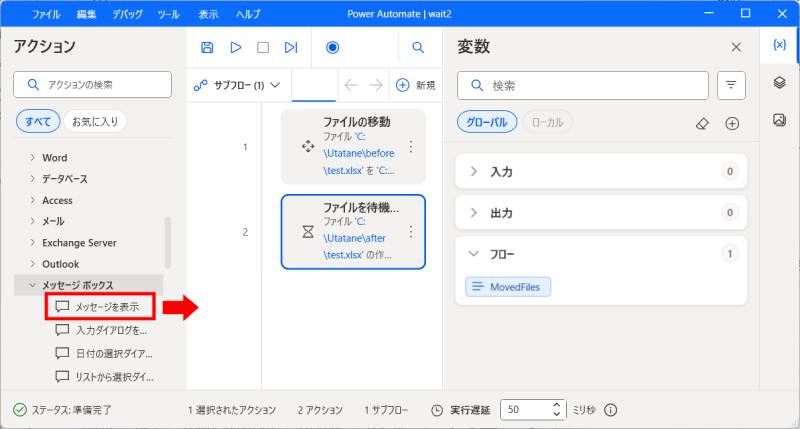Viewport: 800px width, 429px height.
Task: Click the variables filter icon
Action: click(x=732, y=86)
